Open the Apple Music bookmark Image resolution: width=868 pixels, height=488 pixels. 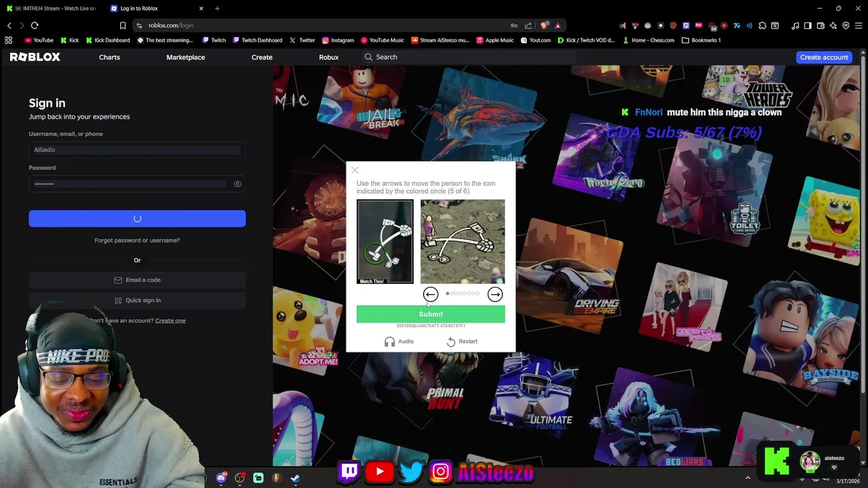pos(495,40)
